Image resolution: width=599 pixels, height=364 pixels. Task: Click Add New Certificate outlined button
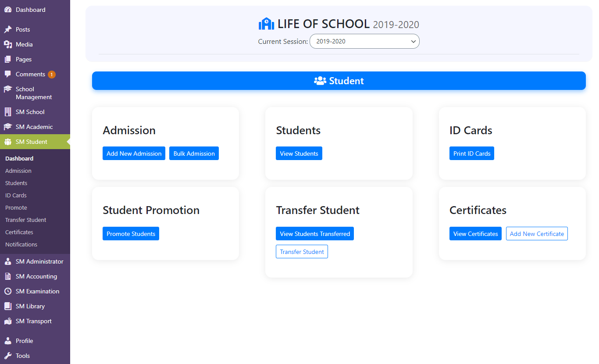[x=537, y=234]
